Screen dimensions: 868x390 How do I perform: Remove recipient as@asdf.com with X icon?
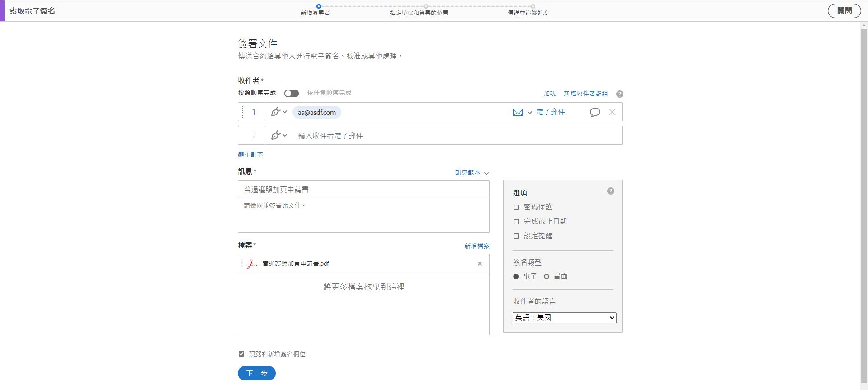[612, 112]
